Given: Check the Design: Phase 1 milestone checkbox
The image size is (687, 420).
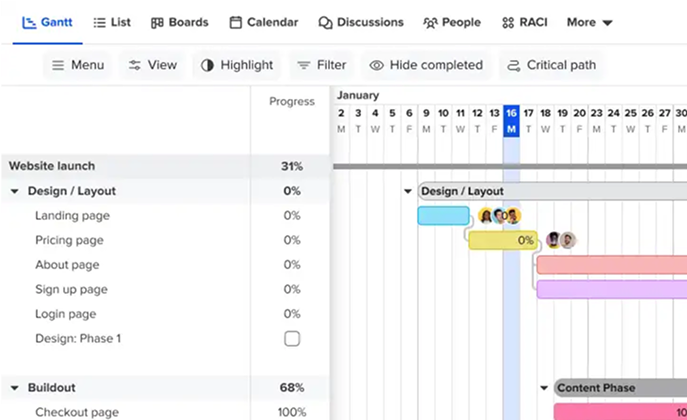Looking at the screenshot, I should click(292, 339).
